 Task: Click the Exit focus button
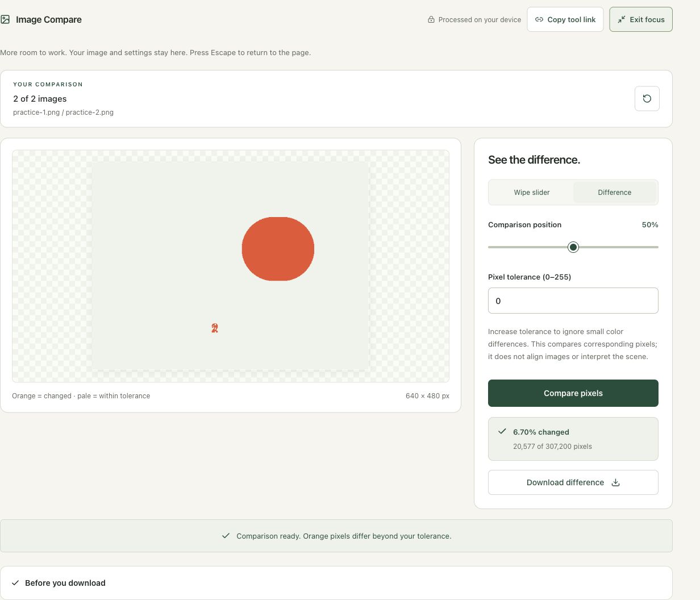(x=641, y=19)
